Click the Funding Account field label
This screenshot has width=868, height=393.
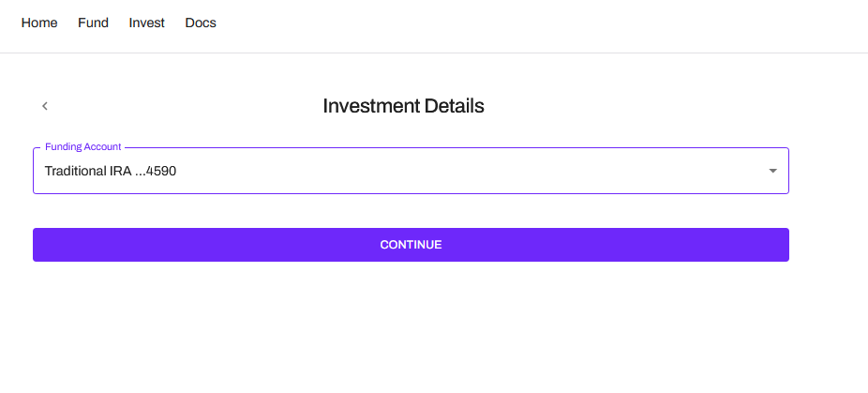pos(83,147)
